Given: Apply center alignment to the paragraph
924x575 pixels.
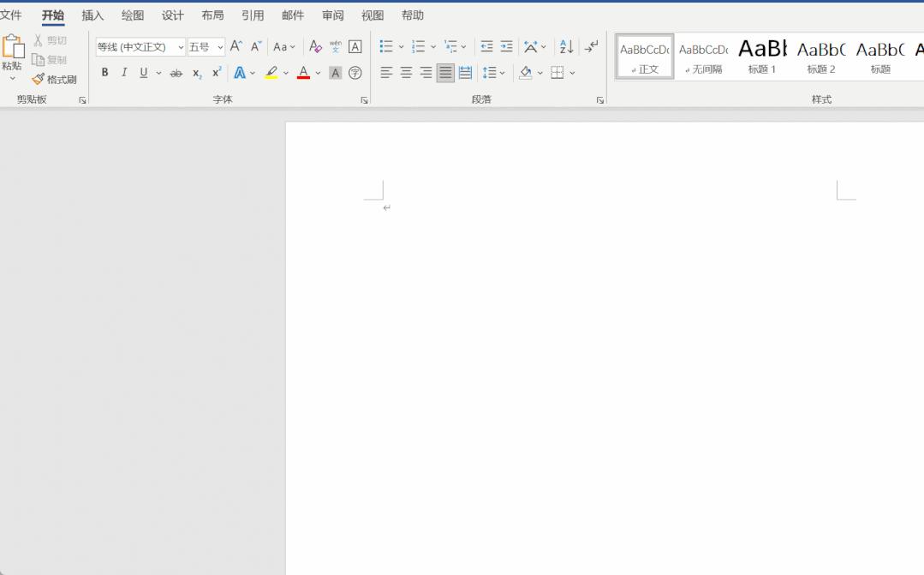Looking at the screenshot, I should (x=406, y=73).
